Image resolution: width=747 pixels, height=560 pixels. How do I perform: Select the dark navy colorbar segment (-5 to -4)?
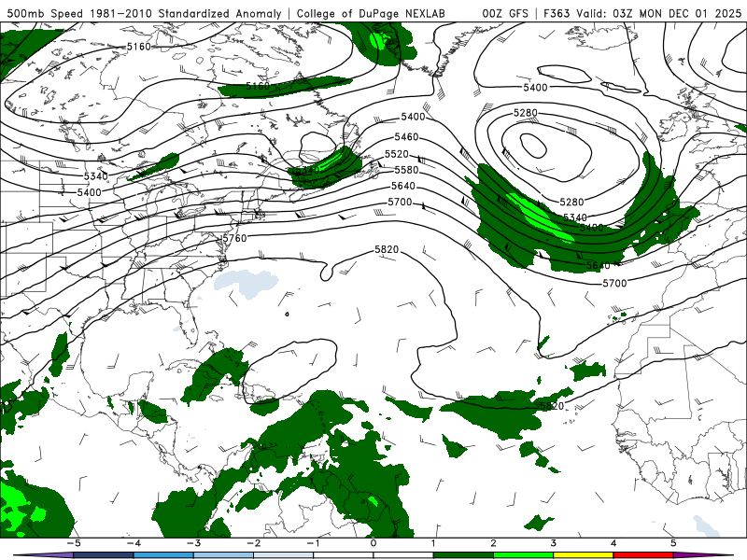point(104,555)
